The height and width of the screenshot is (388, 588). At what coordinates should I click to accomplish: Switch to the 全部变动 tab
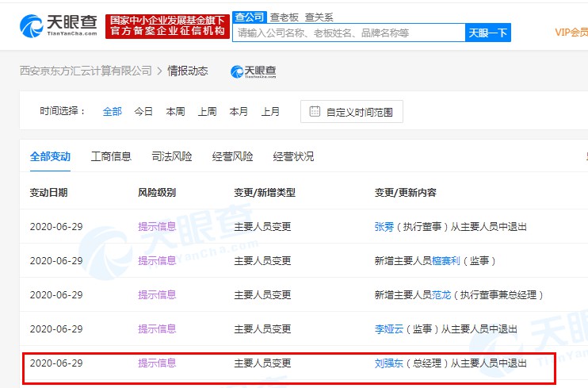coord(50,156)
